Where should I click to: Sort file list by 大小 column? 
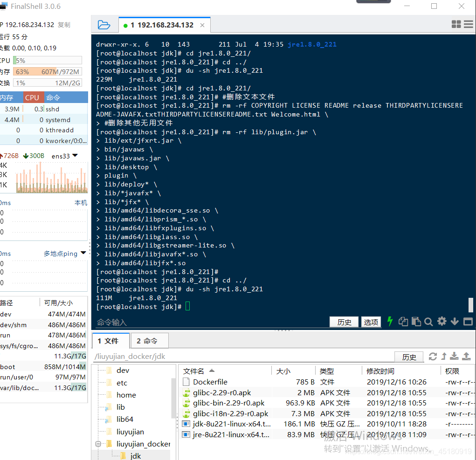coord(283,371)
